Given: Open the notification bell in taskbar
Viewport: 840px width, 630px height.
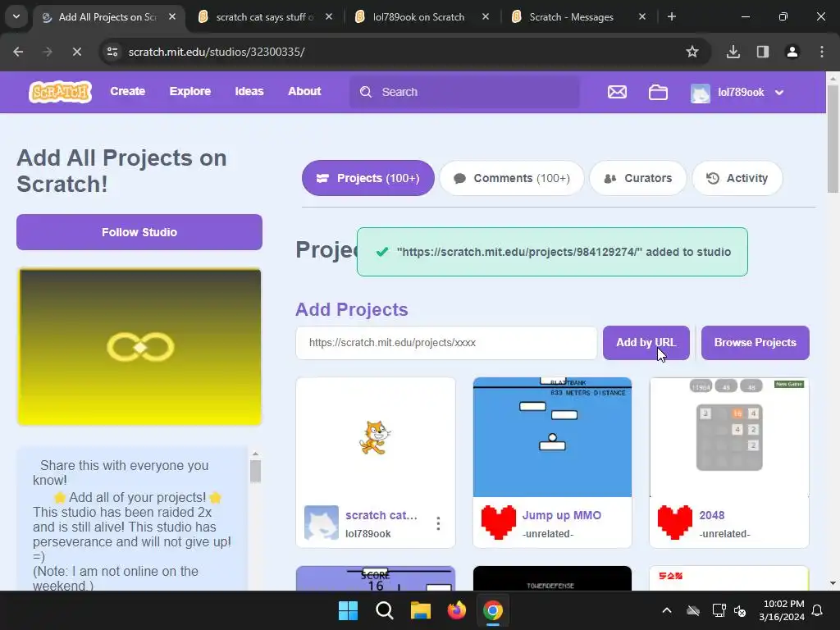Looking at the screenshot, I should pos(818,610).
